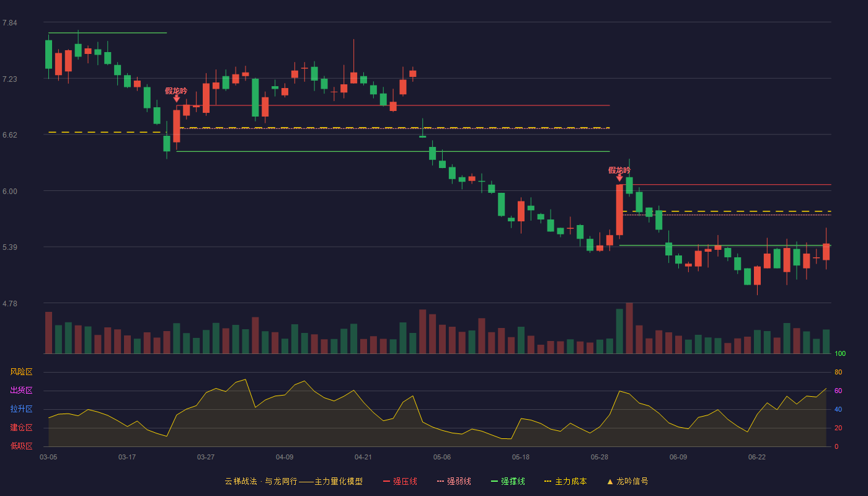
Task: Click the 03-05 date label
Action: point(48,457)
